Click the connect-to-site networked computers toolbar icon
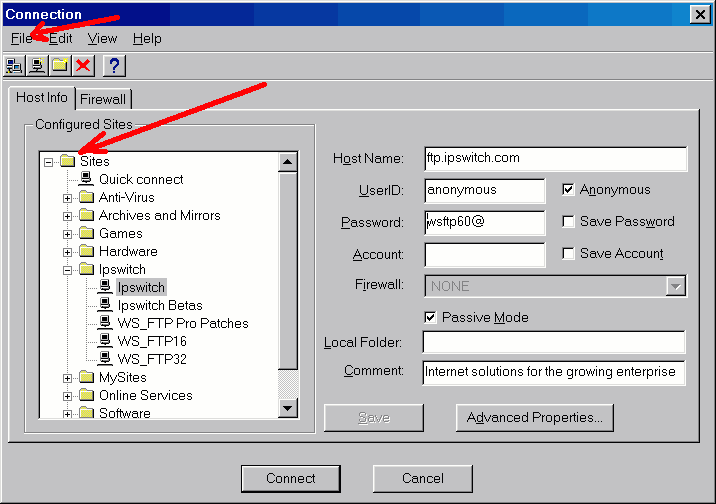716x504 pixels. (15, 66)
